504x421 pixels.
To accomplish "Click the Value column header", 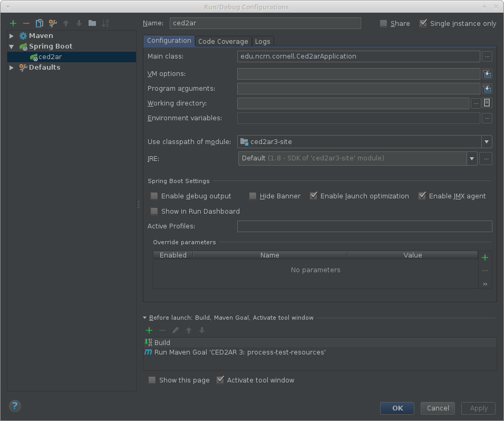I will pyautogui.click(x=413, y=255).
